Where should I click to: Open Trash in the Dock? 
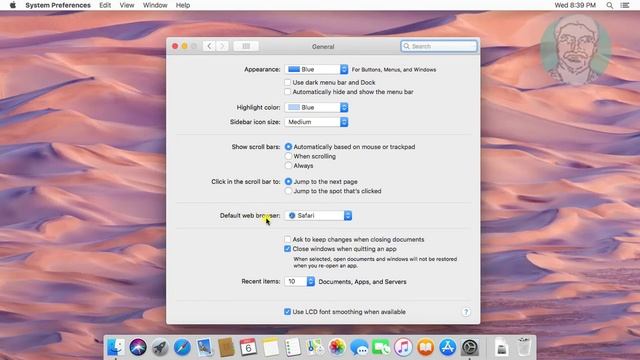[x=524, y=347]
